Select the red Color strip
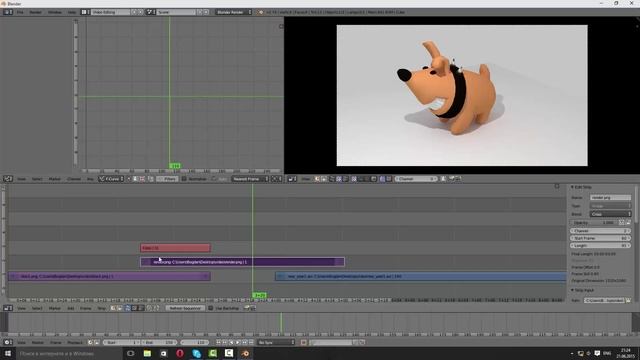Viewport: 640px width, 360px height. pyautogui.click(x=176, y=248)
